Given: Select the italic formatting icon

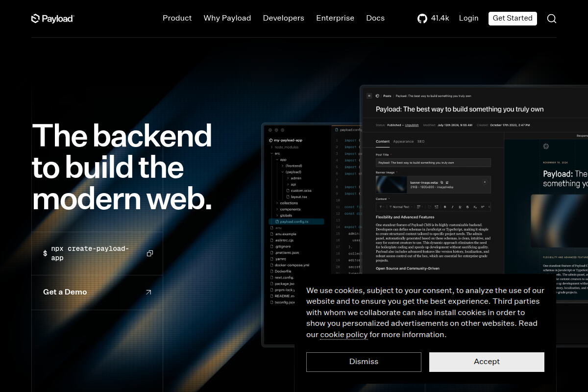Looking at the screenshot, I should (453, 207).
